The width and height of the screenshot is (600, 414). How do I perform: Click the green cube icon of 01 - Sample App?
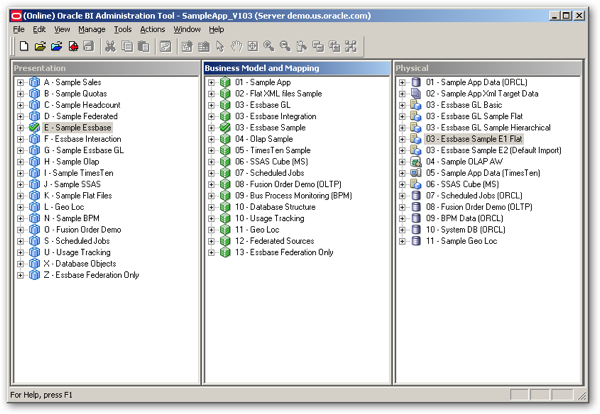click(x=225, y=82)
